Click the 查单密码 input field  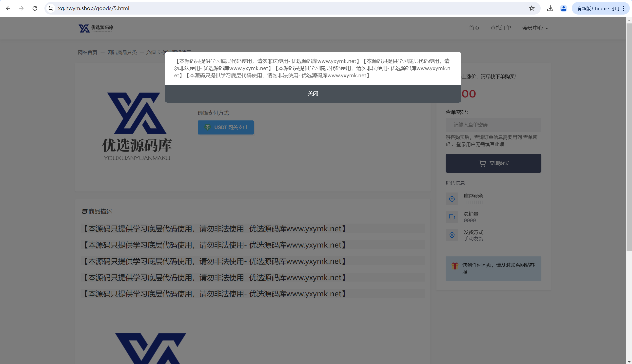[x=493, y=124]
